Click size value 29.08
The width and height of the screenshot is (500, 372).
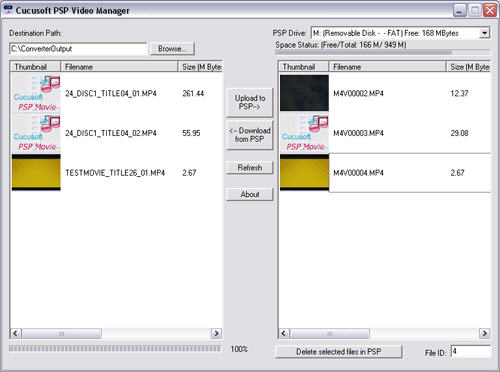[459, 133]
